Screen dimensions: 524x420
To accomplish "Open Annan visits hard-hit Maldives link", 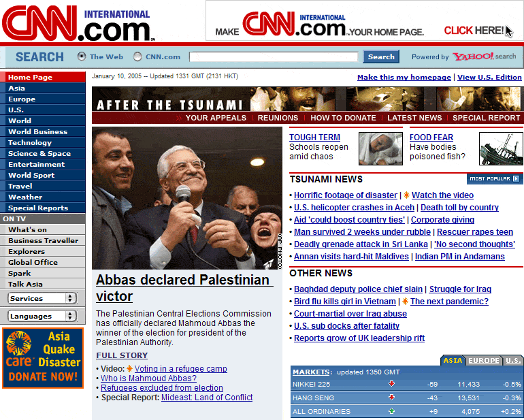I will click(351, 257).
